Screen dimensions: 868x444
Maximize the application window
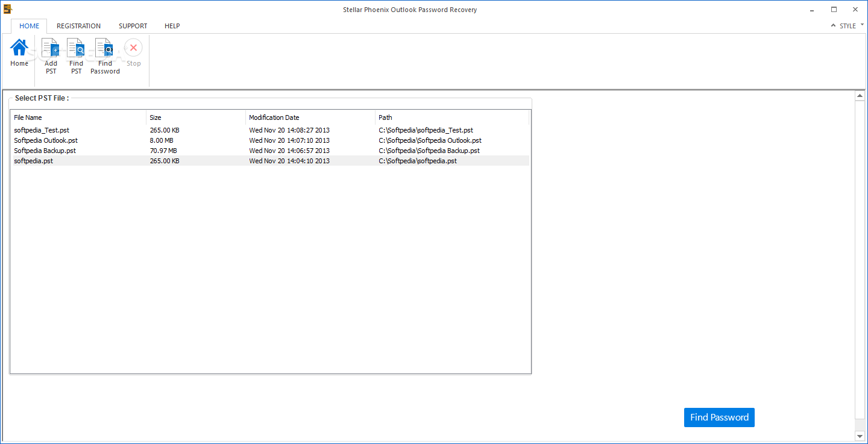[x=834, y=9]
